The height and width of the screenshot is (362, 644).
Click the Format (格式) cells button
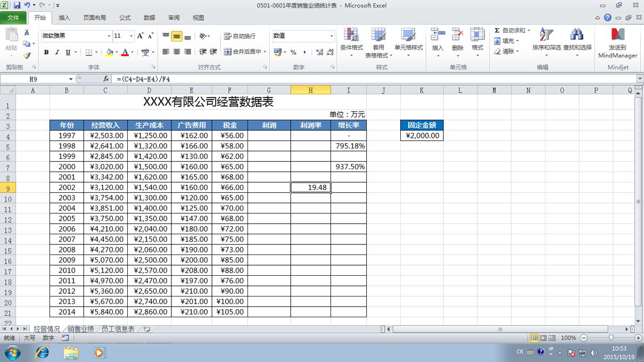pyautogui.click(x=478, y=43)
